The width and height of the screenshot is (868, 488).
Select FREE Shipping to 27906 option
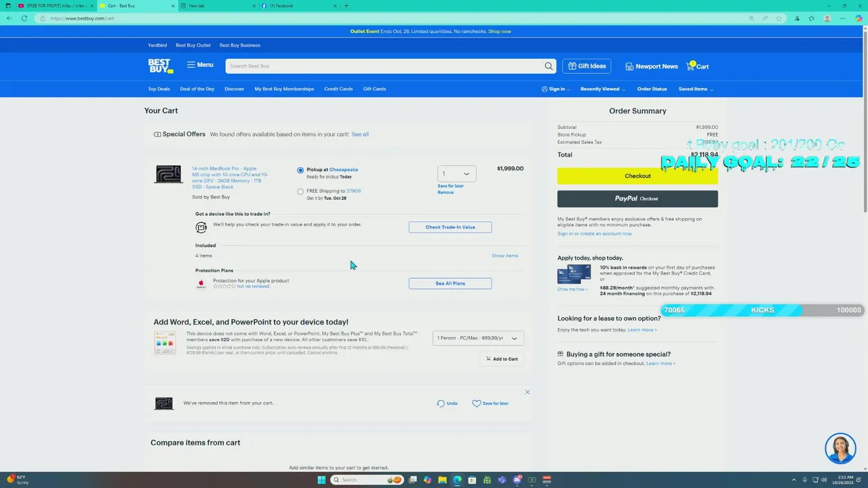click(300, 192)
